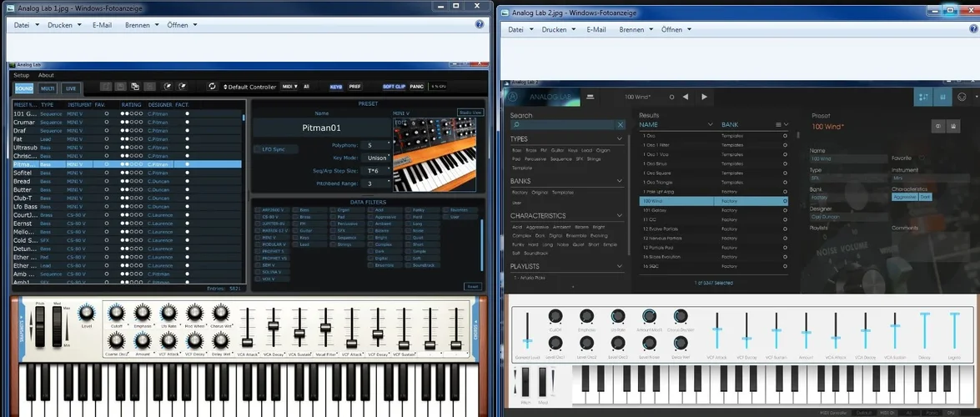Click the Aggressive tag in the Preset panel
Image resolution: width=980 pixels, height=417 pixels.
[x=904, y=197]
